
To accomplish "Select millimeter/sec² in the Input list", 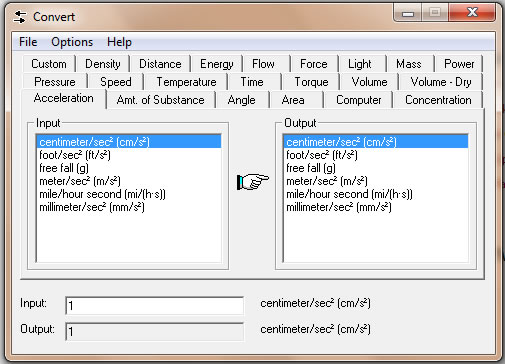I will pos(129,207).
